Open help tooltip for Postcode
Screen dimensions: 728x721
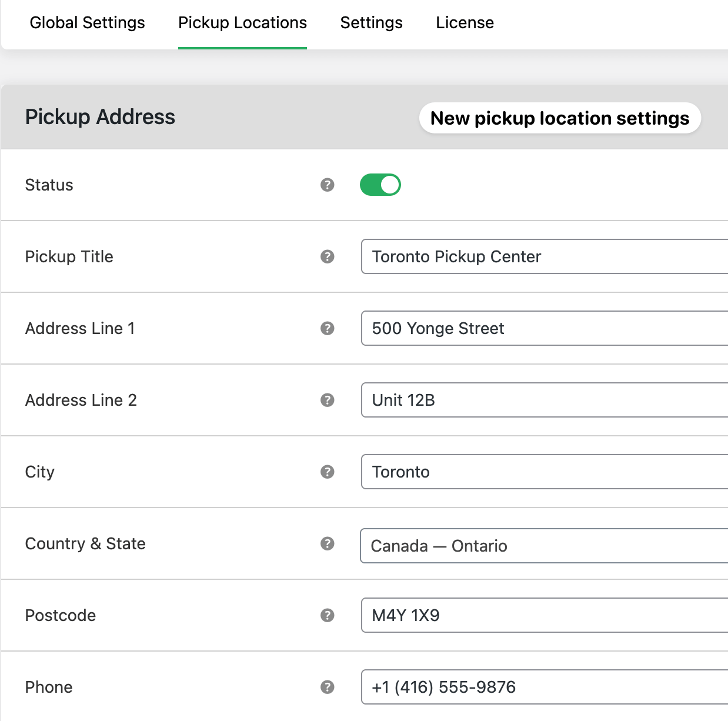pyautogui.click(x=327, y=616)
